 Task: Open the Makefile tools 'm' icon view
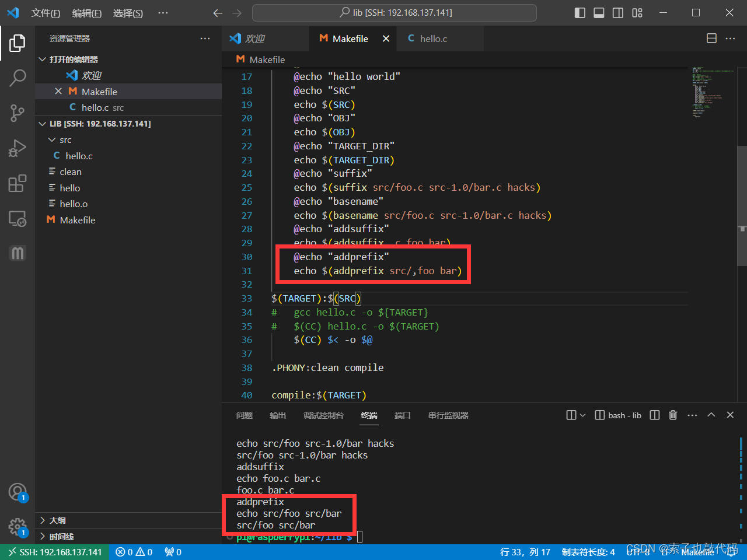point(18,253)
